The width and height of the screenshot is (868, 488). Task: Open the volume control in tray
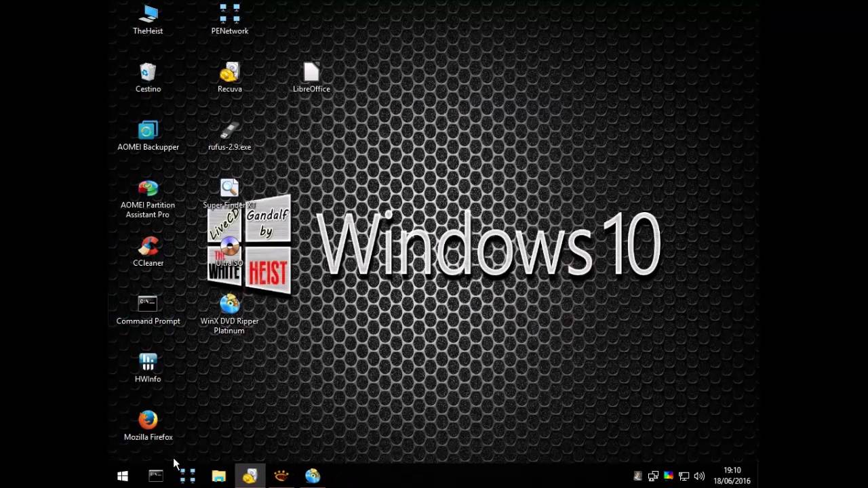point(699,476)
